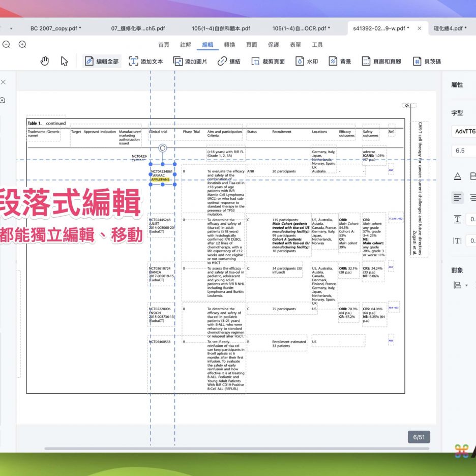The height and width of the screenshot is (476, 476).
Task: Click the 貝茨碼 Bates number tool
Action: [x=427, y=62]
